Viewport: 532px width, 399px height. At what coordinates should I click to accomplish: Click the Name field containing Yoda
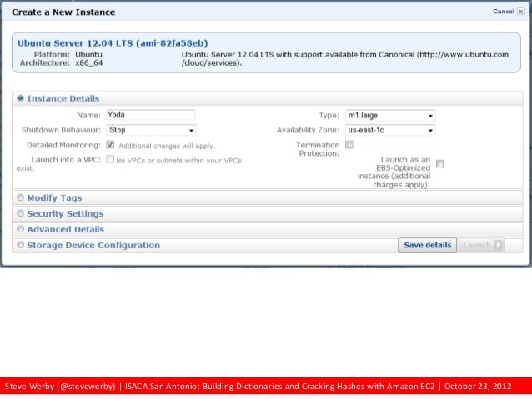(x=151, y=115)
